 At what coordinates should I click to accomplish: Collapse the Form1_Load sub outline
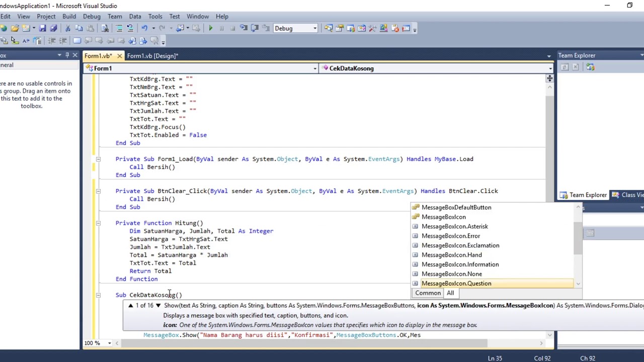98,159
